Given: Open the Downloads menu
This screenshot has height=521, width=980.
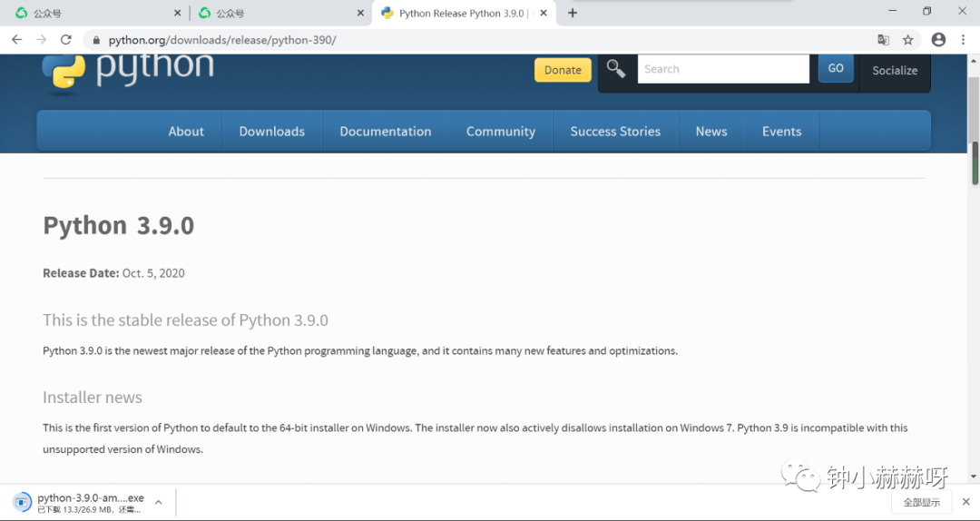Looking at the screenshot, I should [272, 132].
